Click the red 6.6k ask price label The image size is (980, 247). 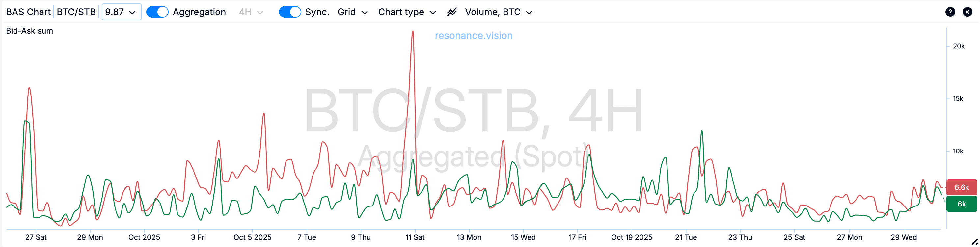coord(961,187)
